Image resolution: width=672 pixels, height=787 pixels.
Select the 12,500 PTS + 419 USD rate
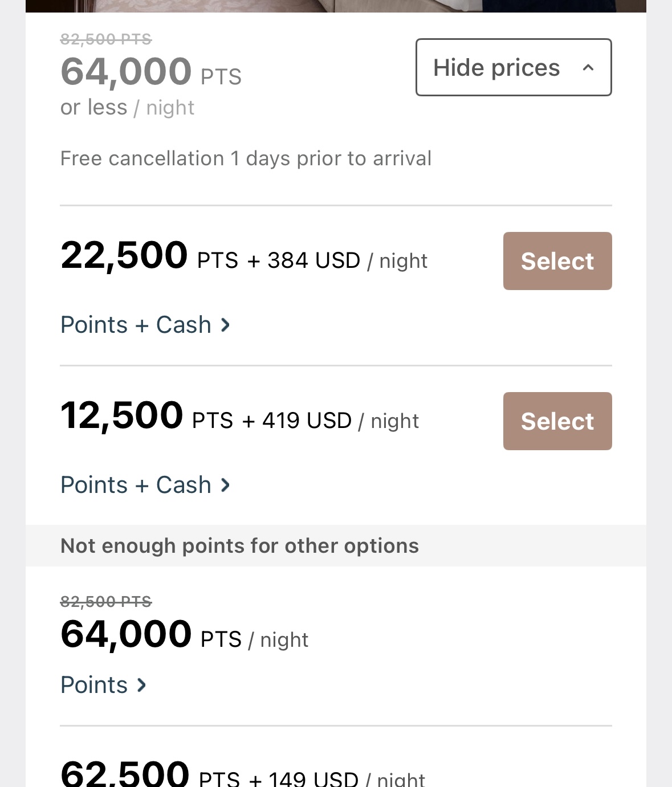pos(557,421)
